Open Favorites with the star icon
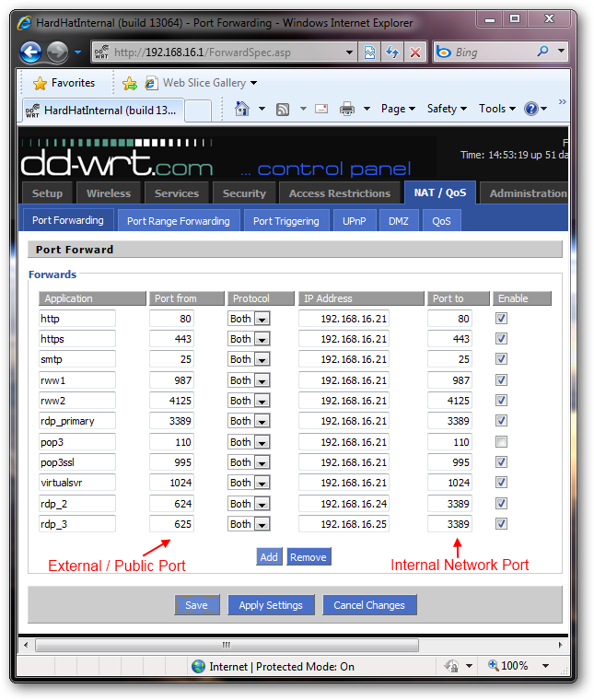 (40, 83)
